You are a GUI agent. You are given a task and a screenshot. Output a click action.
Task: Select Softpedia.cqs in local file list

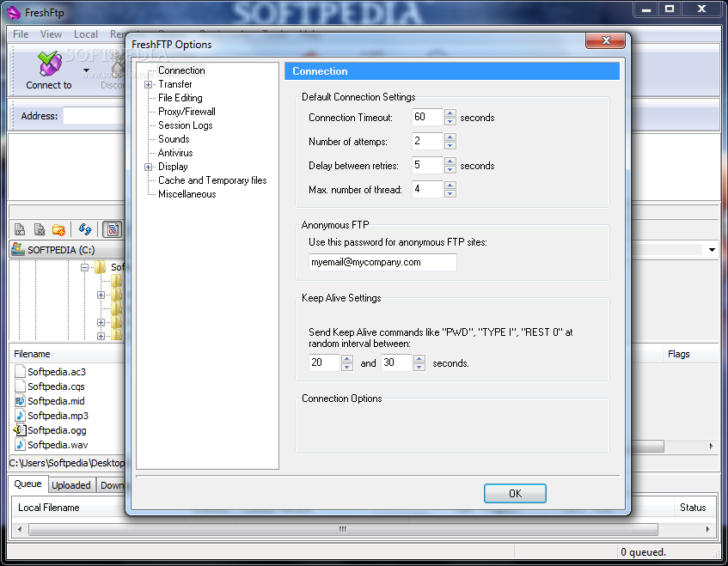coord(56,386)
